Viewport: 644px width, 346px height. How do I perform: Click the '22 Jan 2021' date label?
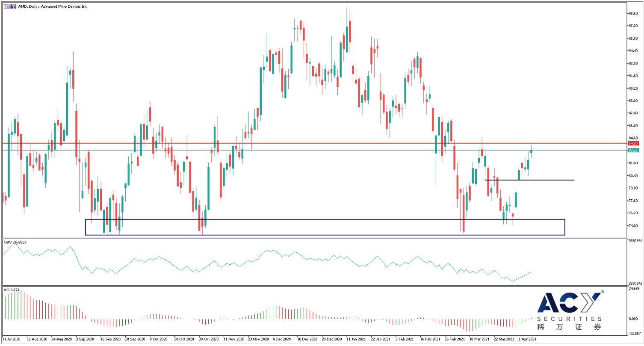[381, 339]
